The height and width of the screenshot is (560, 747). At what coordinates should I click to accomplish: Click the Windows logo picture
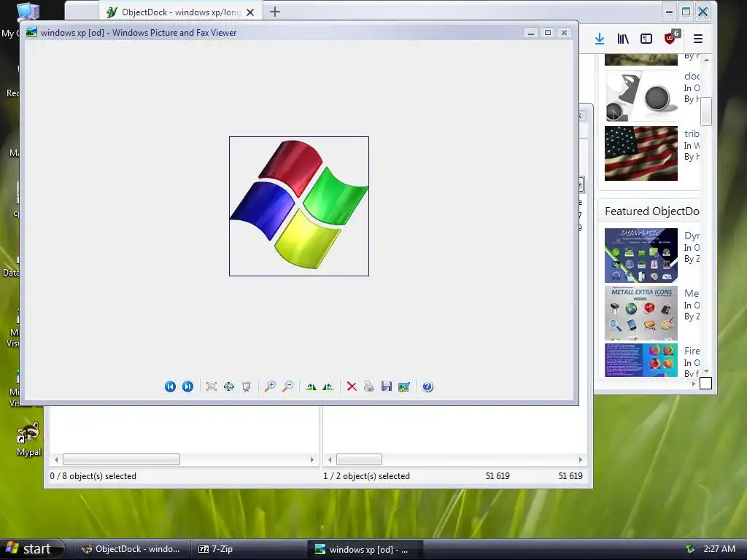(299, 206)
